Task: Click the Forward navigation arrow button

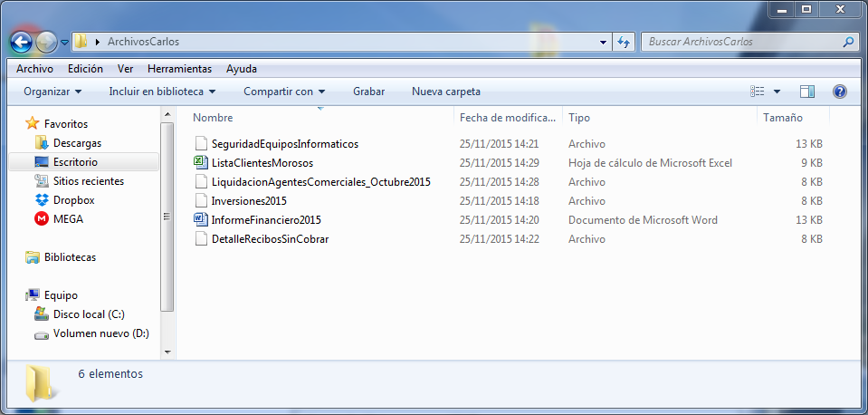Action: tap(46, 42)
